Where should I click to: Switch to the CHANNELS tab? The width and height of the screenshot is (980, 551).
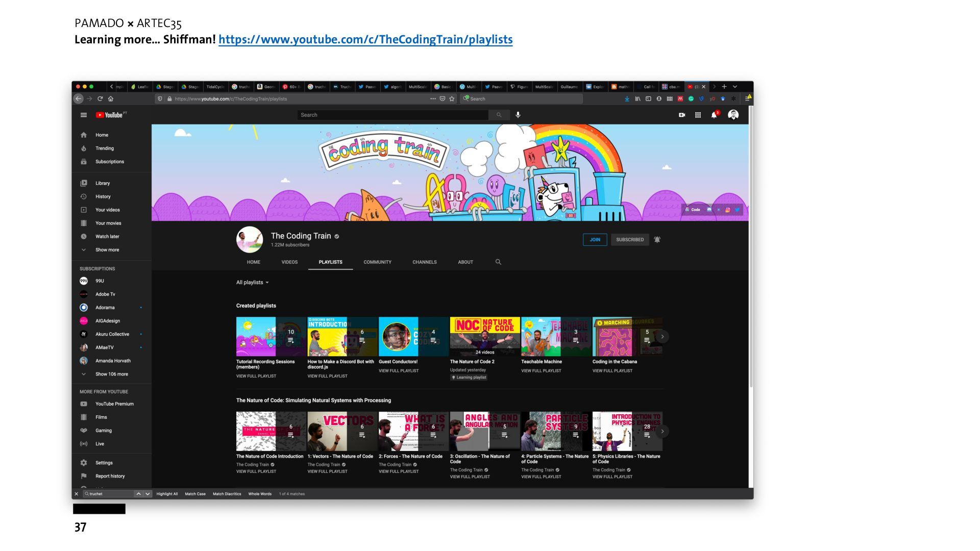coord(425,262)
